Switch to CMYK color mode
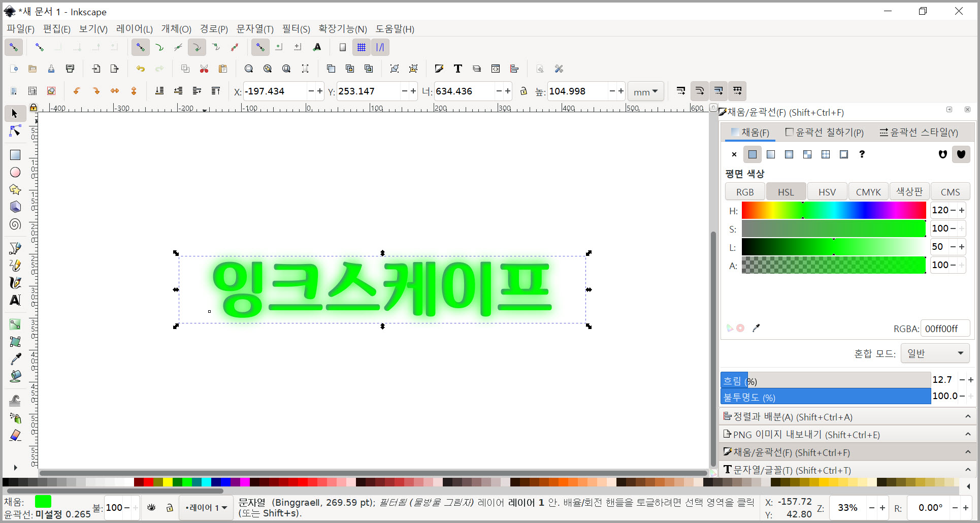980x523 pixels. [868, 192]
